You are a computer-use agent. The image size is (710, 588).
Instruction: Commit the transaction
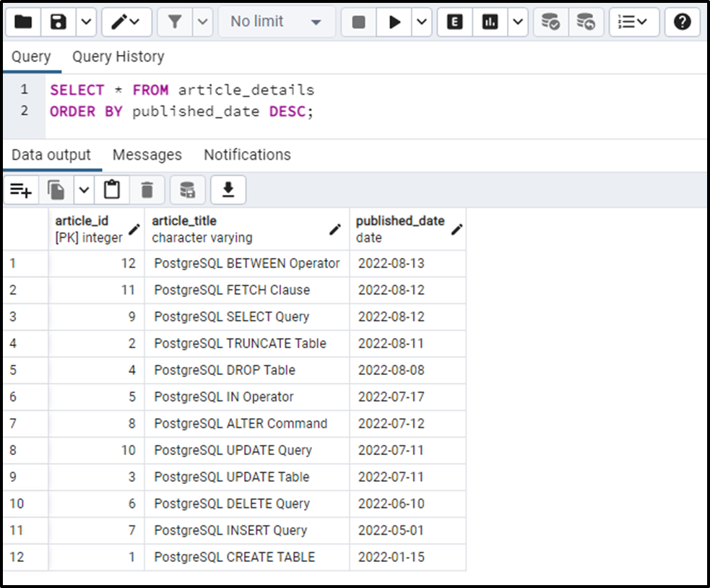coord(550,21)
